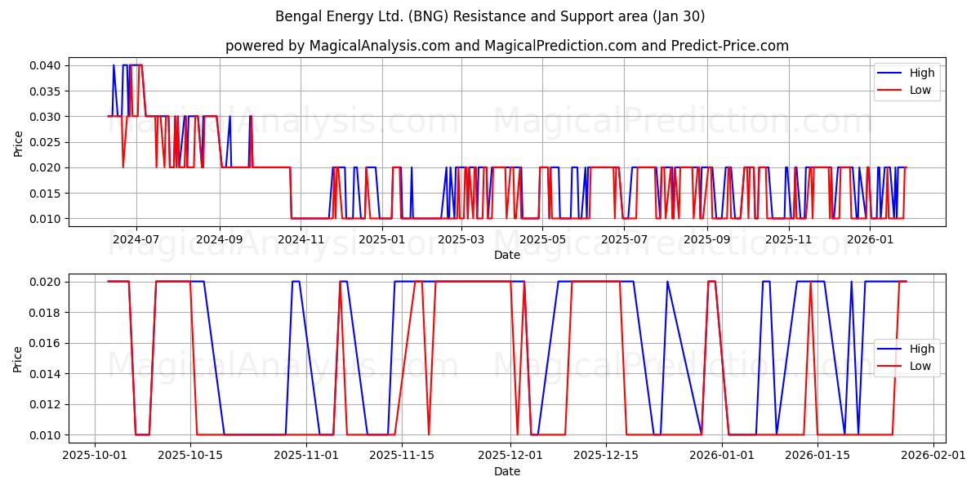Click the '0.018' y-axis label in bottom chart
The height and width of the screenshot is (490, 980).
(46, 313)
